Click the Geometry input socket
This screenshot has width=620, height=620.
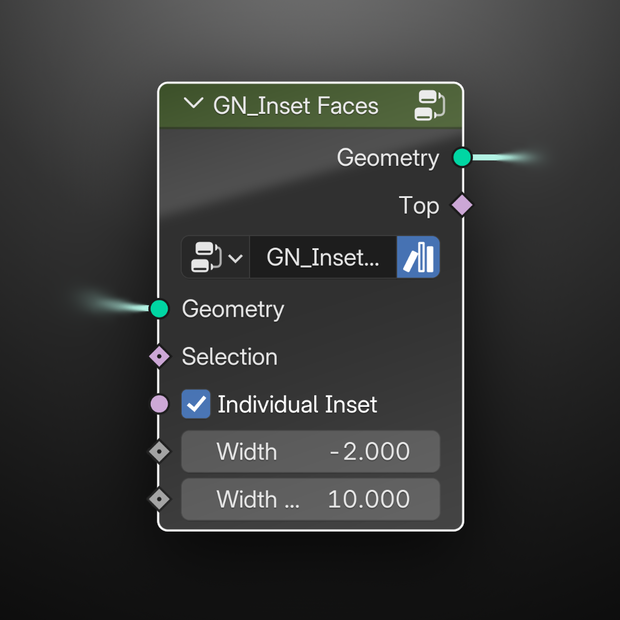click(x=159, y=308)
